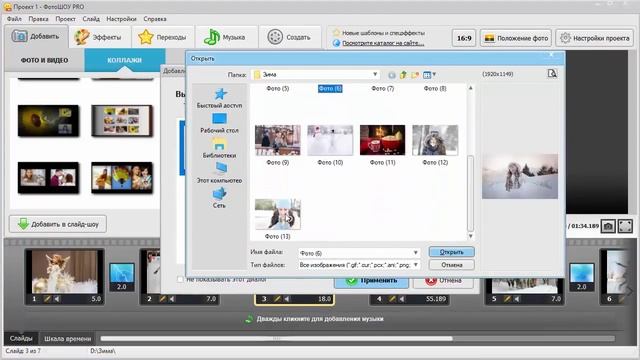Viewport: 640px width, 360px height.
Task: Click the snapshot camera icon
Action: pyautogui.click(x=608, y=226)
